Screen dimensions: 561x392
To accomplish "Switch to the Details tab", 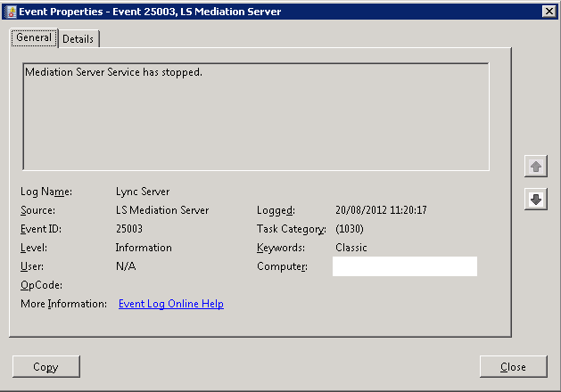I will (78, 38).
